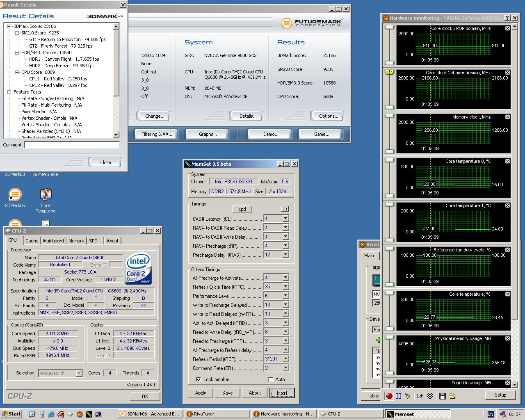Open the Command Rate (CR) dropdown

tap(285, 368)
